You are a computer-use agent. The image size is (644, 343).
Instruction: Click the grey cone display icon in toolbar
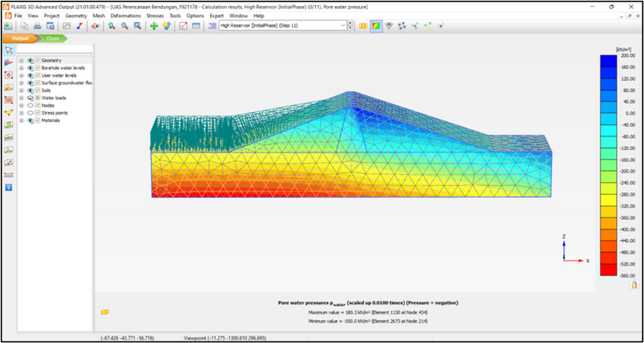(x=389, y=26)
